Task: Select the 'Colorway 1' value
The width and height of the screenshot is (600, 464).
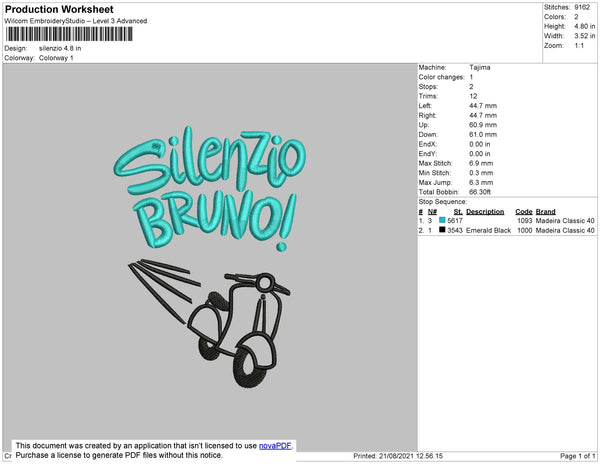Action: 56,58
